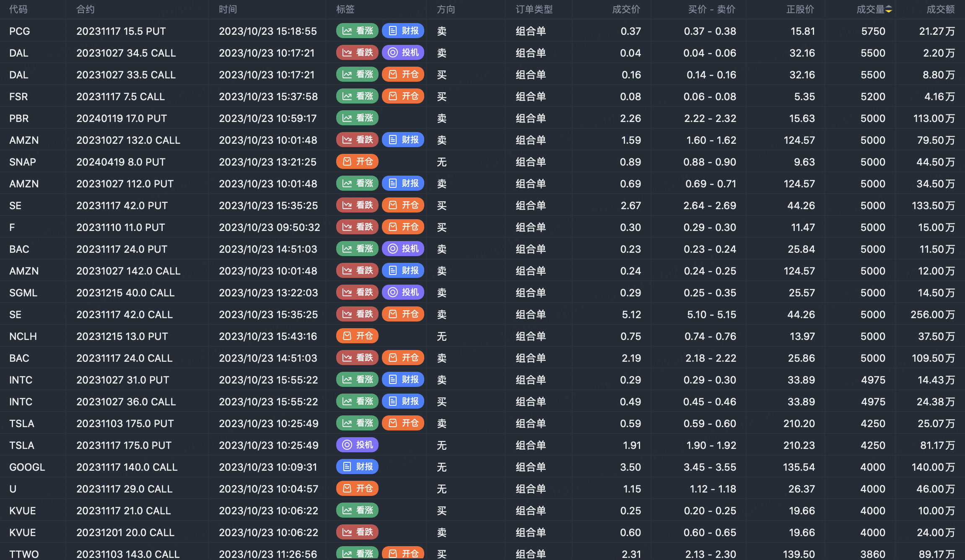Select contract 20231117 29.0 CALL
This screenshot has height=560, width=965.
point(125,489)
